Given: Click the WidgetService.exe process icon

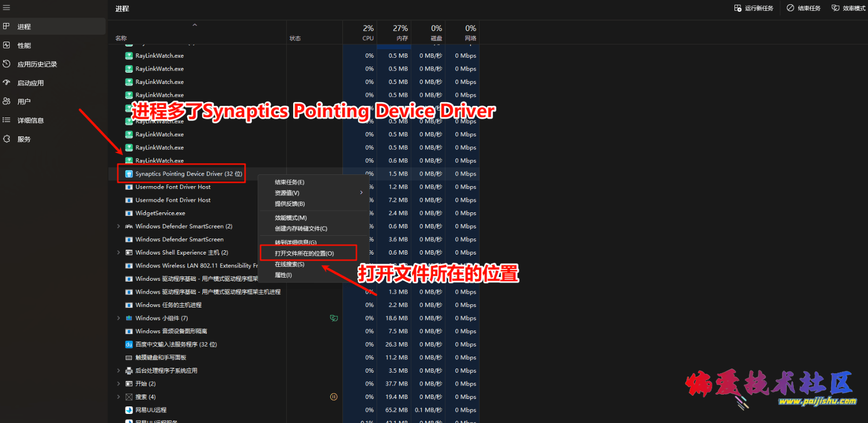Looking at the screenshot, I should pos(129,213).
